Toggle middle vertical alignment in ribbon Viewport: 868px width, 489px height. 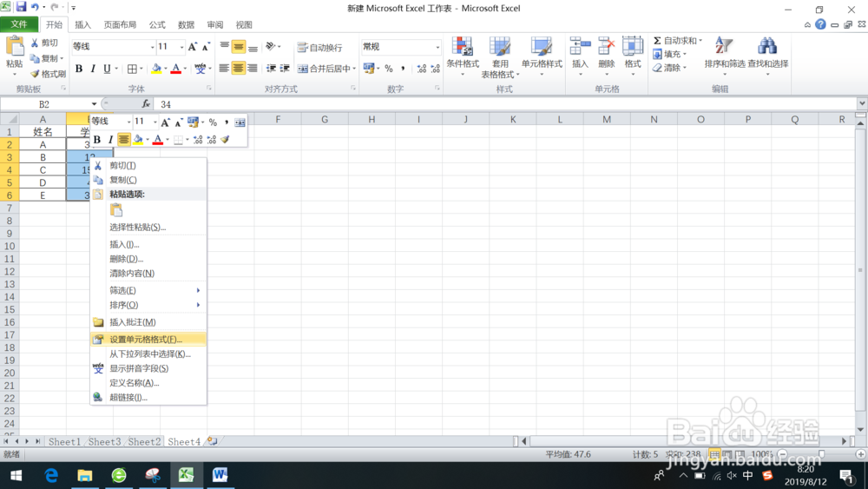(x=238, y=47)
